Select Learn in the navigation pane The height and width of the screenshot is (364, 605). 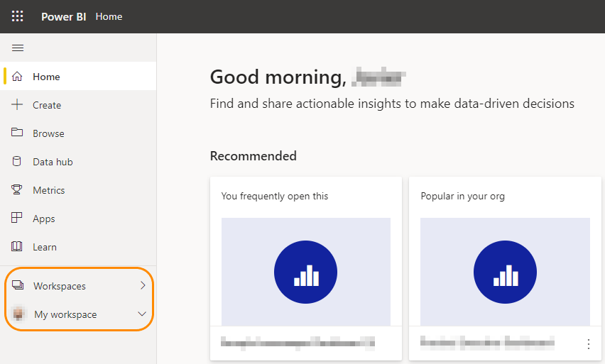click(44, 247)
